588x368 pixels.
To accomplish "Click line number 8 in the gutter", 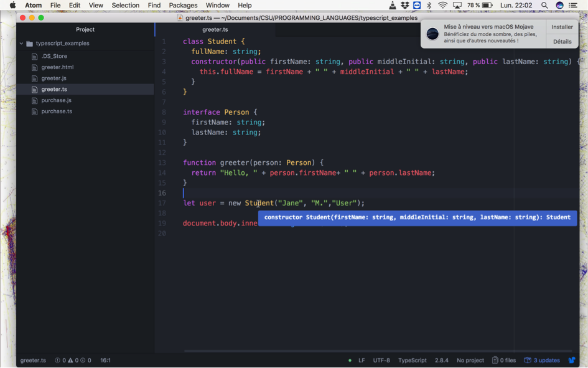I will (x=164, y=112).
